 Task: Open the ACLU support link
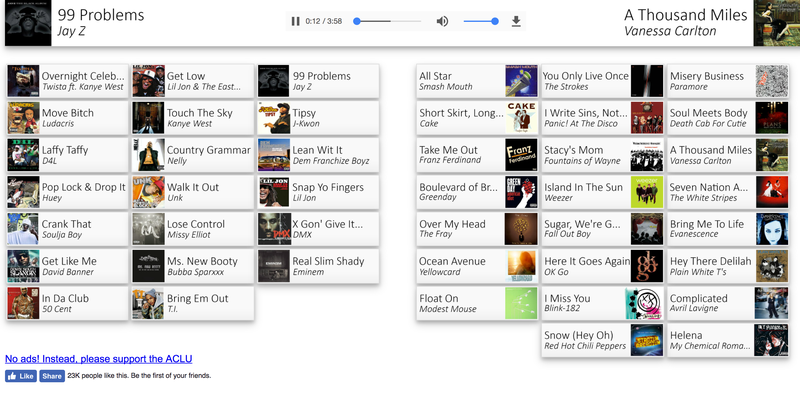[x=98, y=359]
